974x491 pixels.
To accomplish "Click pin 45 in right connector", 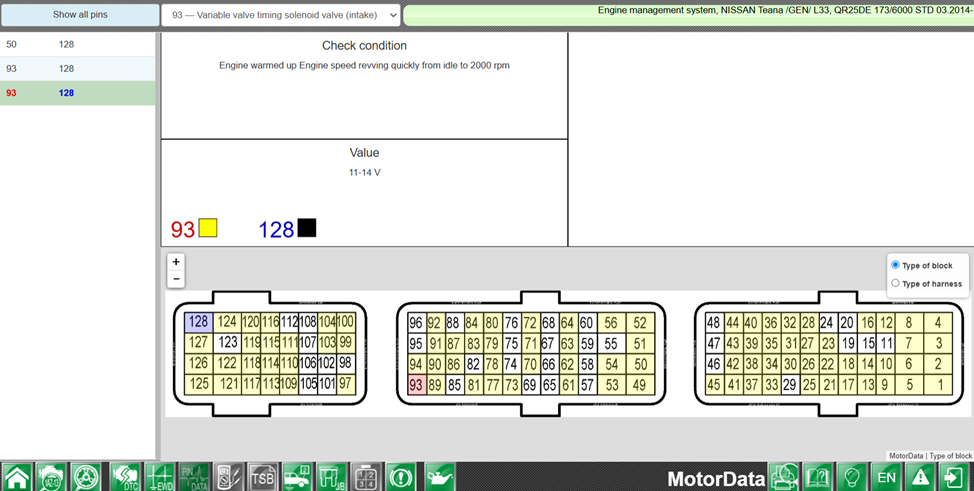I will click(714, 385).
